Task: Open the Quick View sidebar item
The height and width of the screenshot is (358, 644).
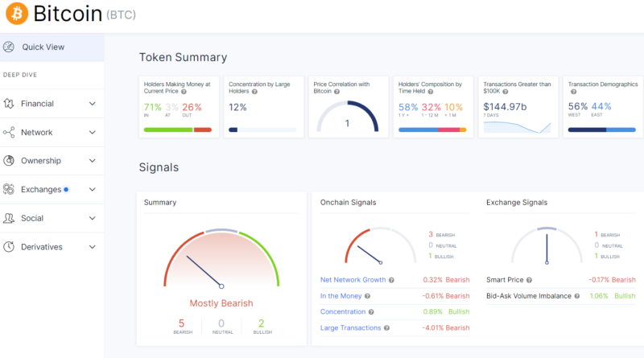Action: pos(52,47)
